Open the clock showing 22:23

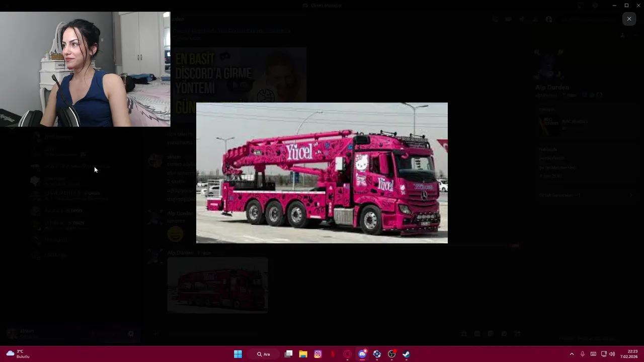(x=629, y=354)
